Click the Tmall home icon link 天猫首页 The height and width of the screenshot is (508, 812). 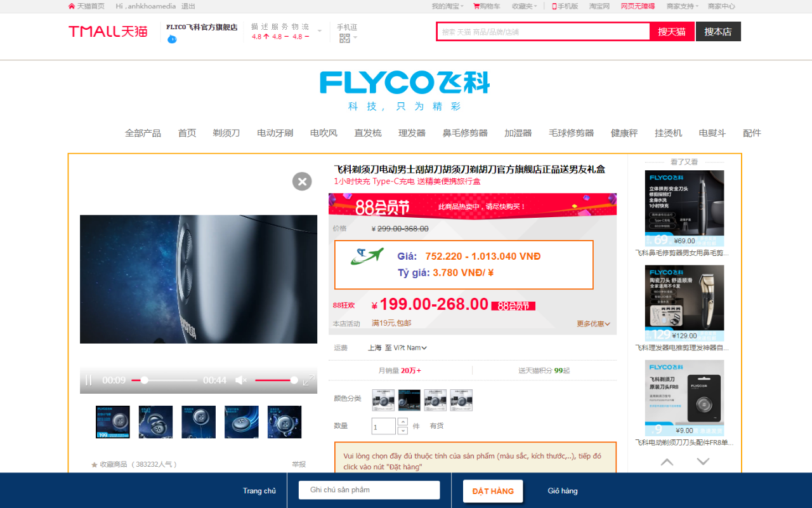click(x=86, y=6)
